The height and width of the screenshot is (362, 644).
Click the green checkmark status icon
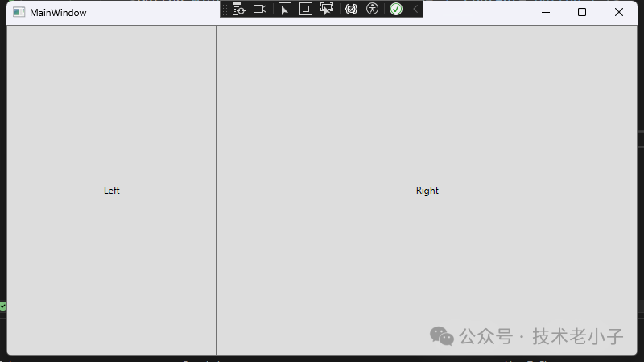click(396, 9)
